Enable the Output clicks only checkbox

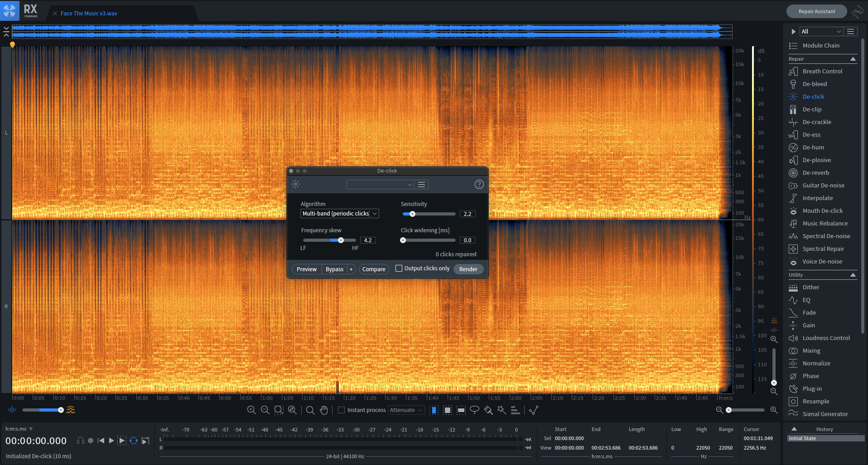pos(399,268)
